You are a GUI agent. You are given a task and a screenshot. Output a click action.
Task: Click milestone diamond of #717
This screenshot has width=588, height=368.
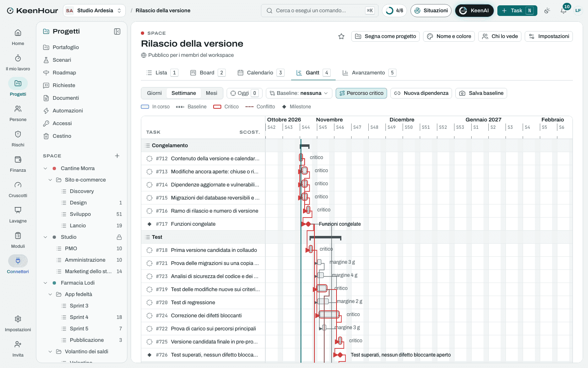tap(149, 224)
